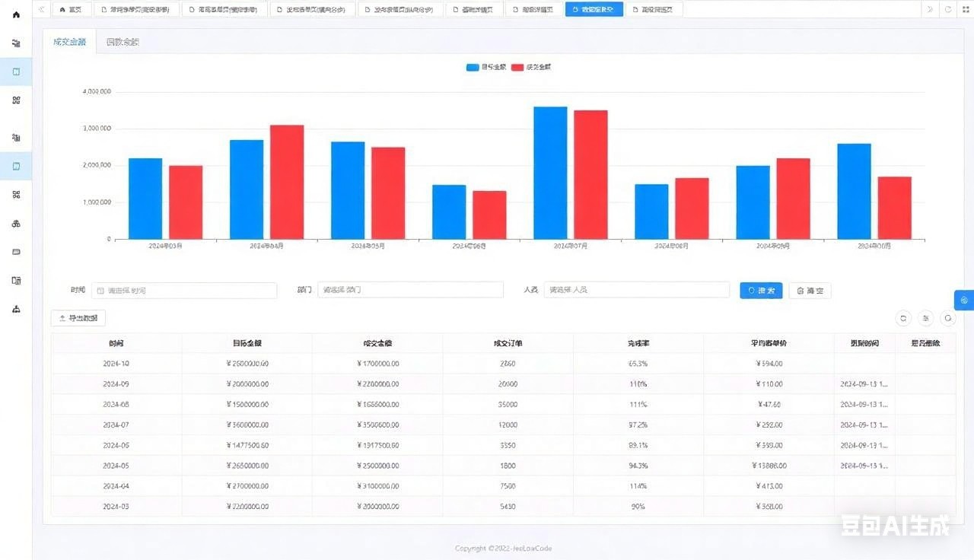
Task: Click the three-circles cluster sidebar icon
Action: point(16,224)
